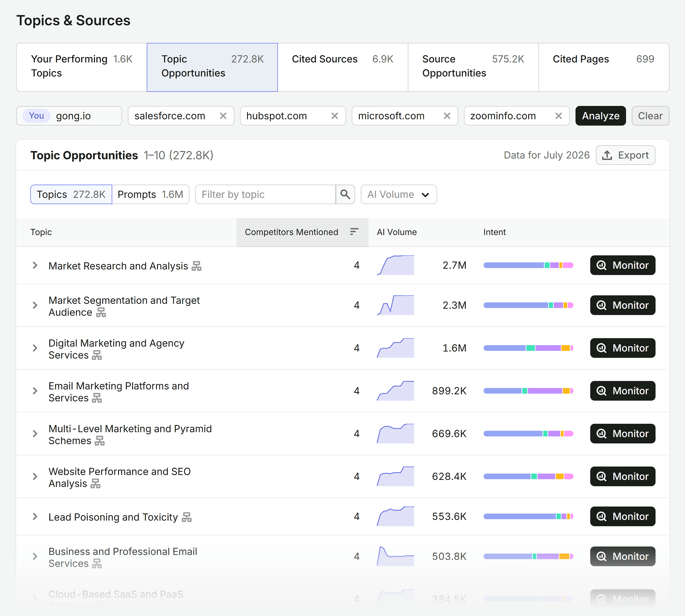Switch to Your Performing Topics tab
Screen dimensions: 685x616
click(82, 67)
